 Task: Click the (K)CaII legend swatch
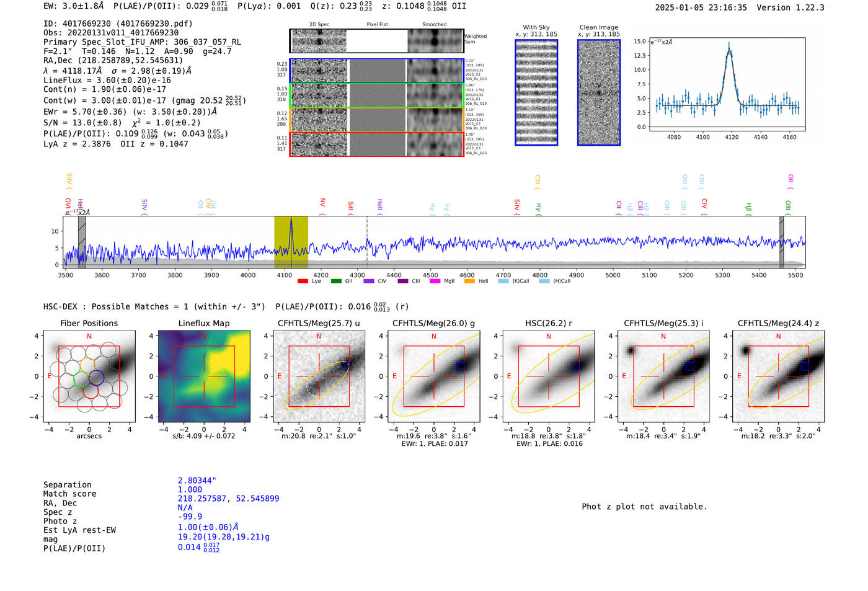pyautogui.click(x=503, y=282)
